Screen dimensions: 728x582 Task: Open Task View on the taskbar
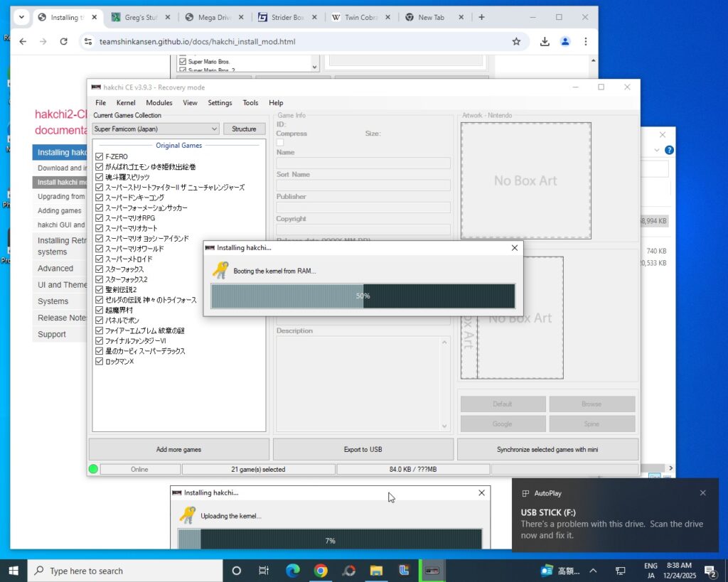pos(264,571)
